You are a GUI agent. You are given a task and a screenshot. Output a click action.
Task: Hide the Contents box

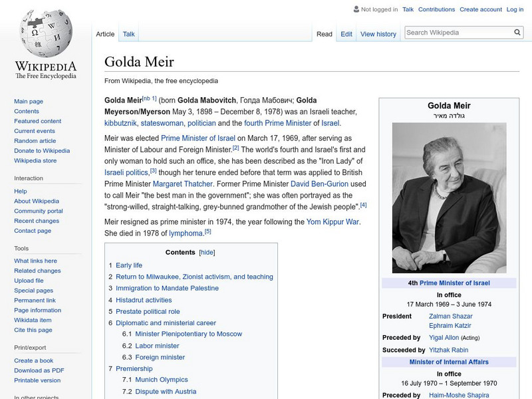[207, 251]
